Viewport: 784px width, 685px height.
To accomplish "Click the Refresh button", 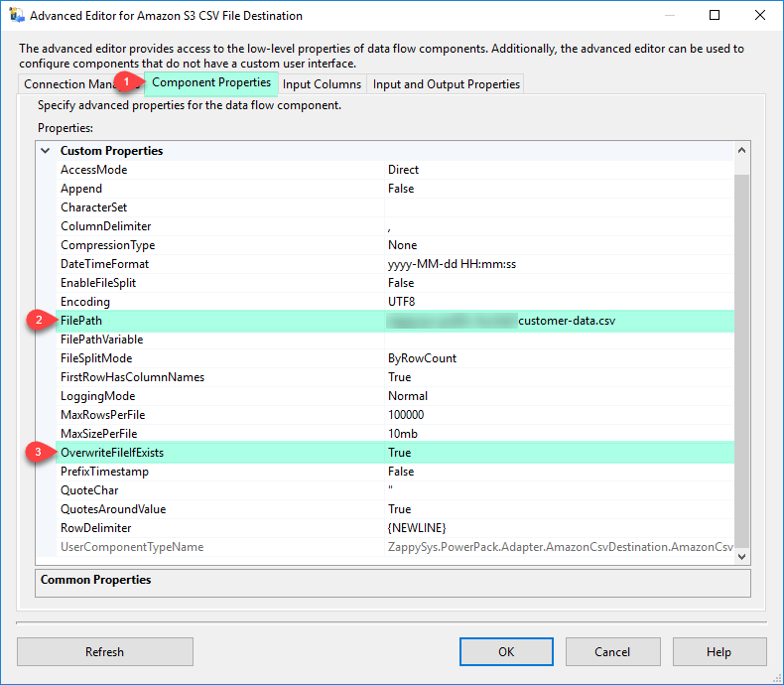I will point(104,651).
